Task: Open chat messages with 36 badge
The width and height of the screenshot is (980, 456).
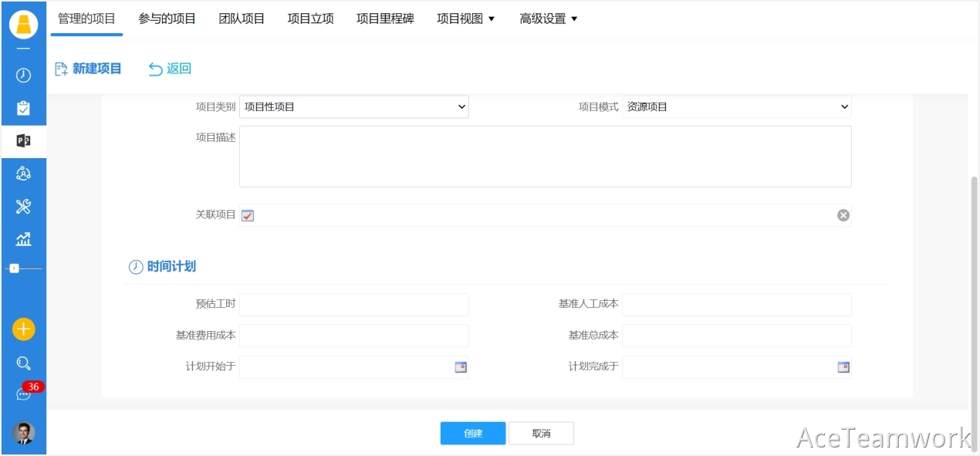Action: pos(23,394)
